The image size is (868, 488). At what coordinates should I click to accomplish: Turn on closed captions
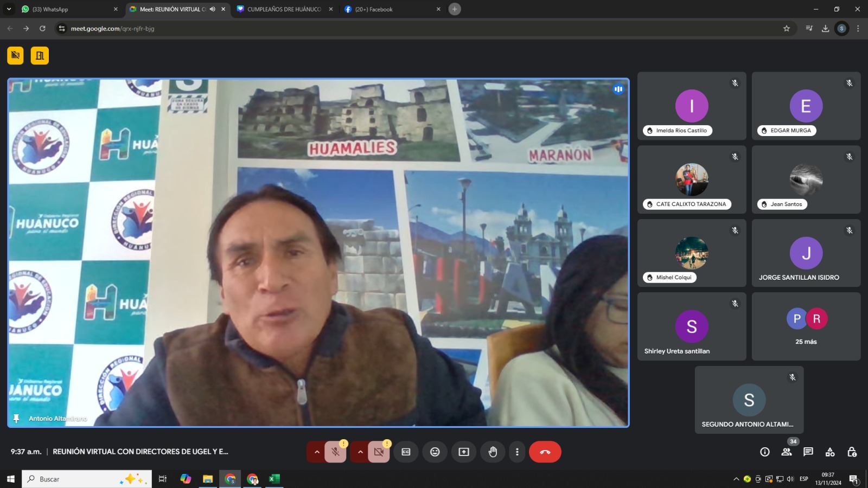click(406, 452)
